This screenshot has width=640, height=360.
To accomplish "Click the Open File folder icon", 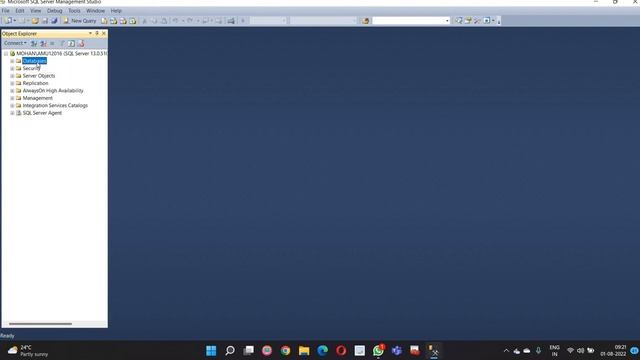I will [x=35, y=20].
